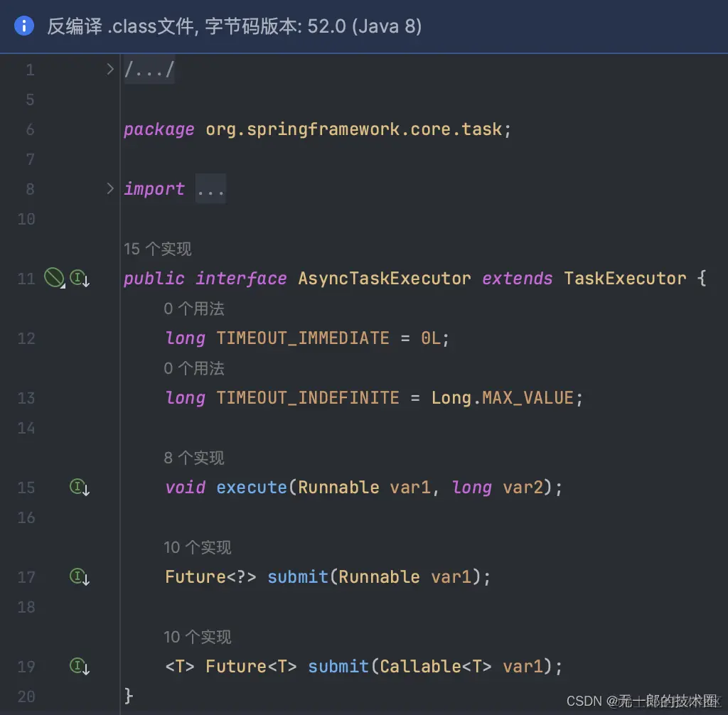Expand the folded comment on line 1

(x=110, y=69)
